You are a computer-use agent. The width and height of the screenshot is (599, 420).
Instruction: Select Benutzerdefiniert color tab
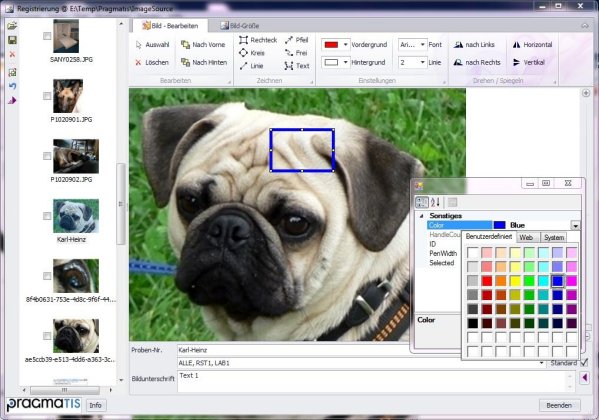tap(489, 237)
